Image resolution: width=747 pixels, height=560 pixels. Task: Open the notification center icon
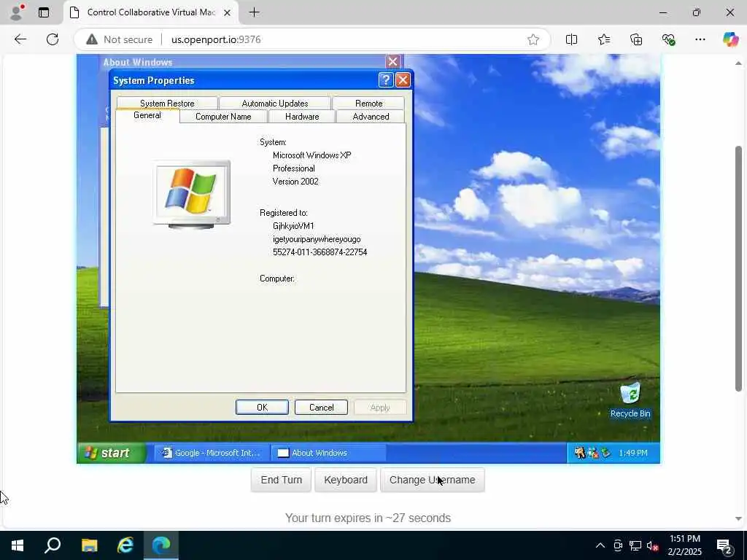click(x=725, y=546)
